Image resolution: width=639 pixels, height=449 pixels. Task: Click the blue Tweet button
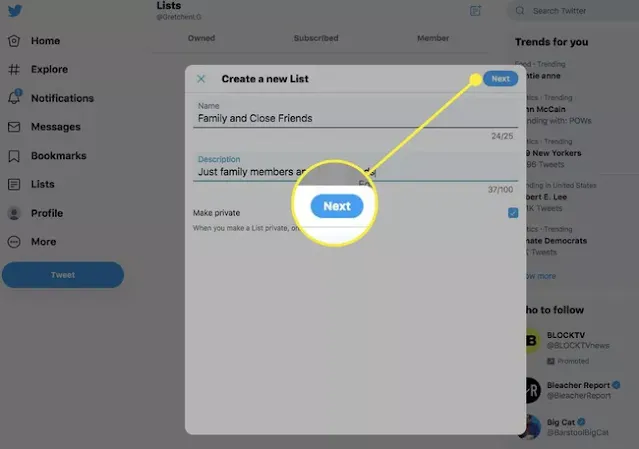point(63,275)
